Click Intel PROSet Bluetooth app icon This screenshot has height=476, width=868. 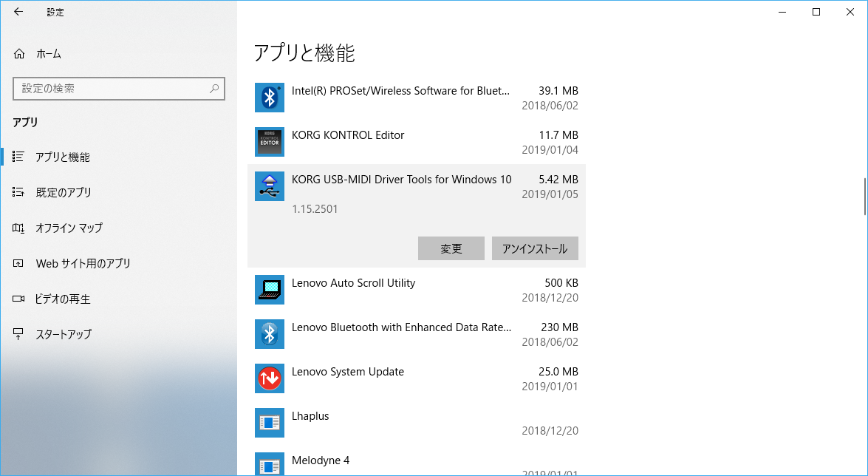(270, 98)
